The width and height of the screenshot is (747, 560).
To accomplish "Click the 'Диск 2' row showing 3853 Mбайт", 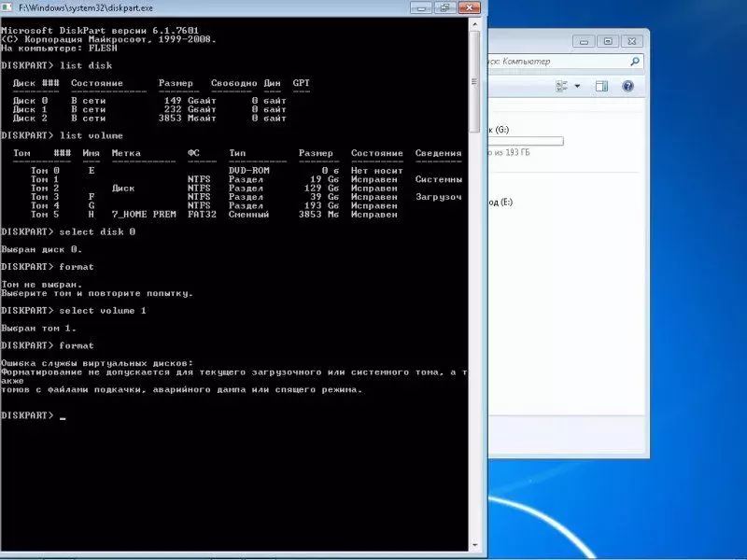I will [149, 119].
